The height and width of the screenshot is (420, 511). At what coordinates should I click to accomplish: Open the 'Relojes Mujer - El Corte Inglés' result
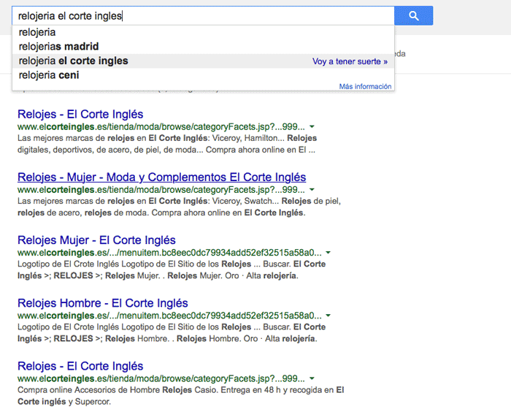point(96,240)
